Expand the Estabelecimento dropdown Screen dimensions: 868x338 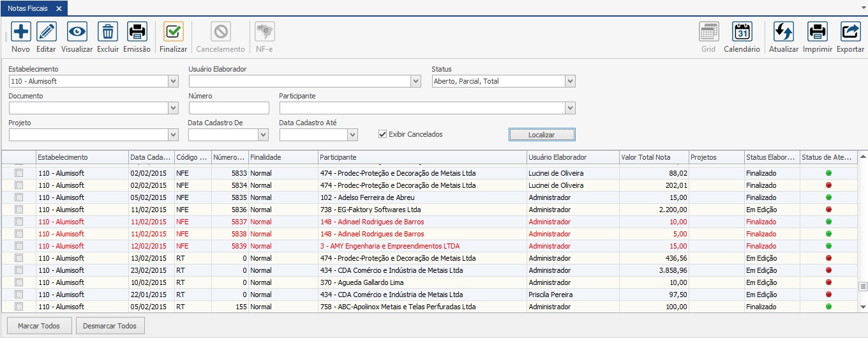tap(173, 81)
